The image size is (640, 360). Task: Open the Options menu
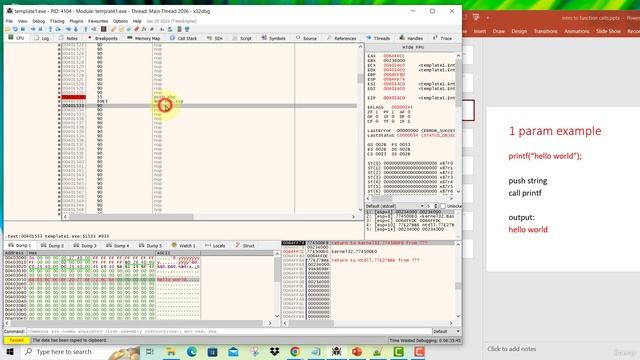pos(120,21)
